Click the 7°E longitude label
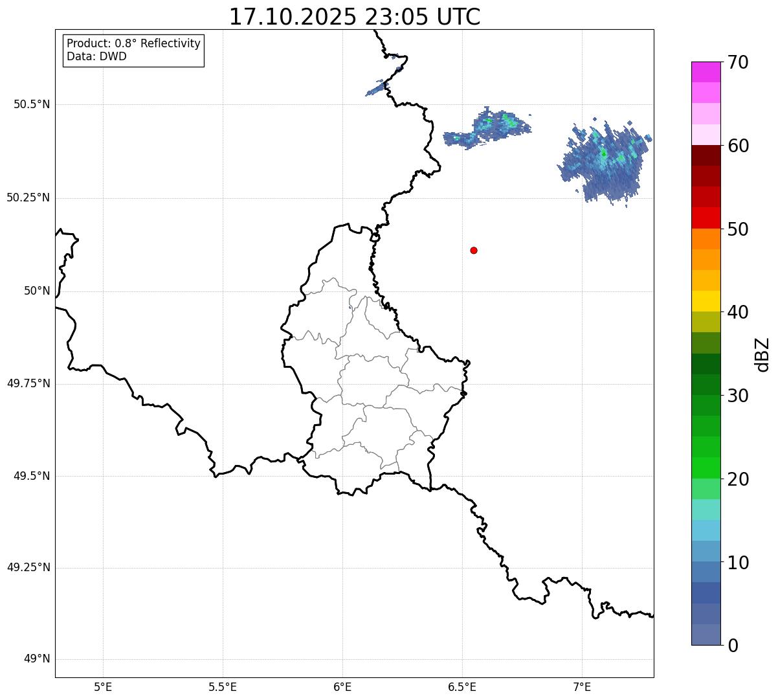778x700 pixels. (x=582, y=686)
